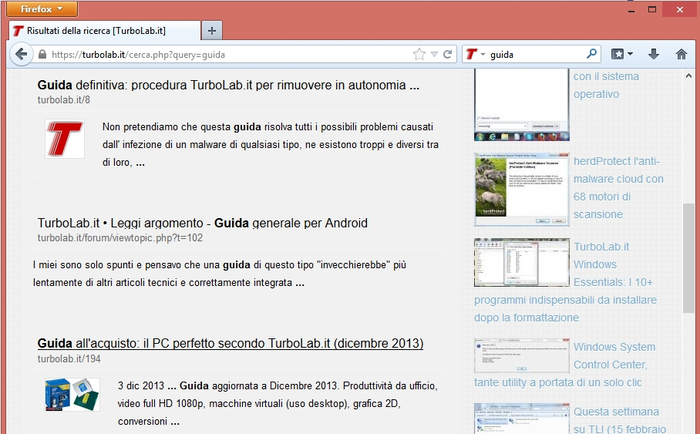Open the con il sistema operativo link
Image resolution: width=700 pixels, height=434 pixels.
pos(606,85)
